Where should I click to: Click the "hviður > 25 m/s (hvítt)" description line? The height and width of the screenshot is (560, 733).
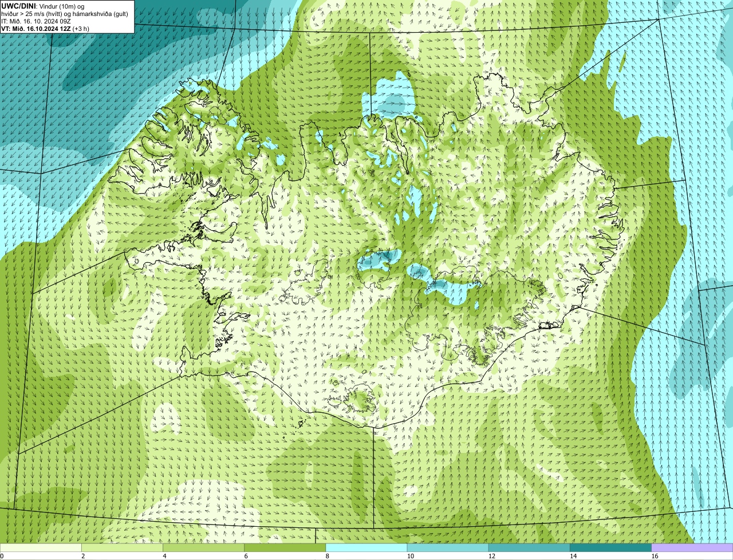[x=65, y=13]
